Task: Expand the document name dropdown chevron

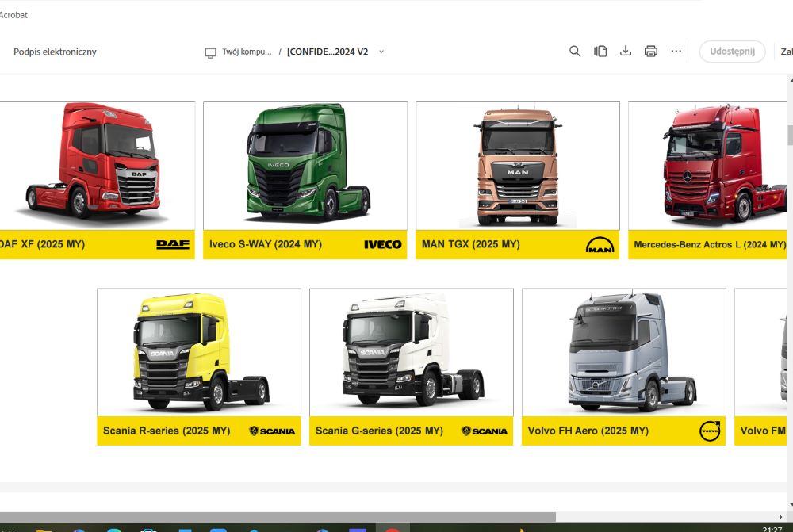Action: coord(381,52)
